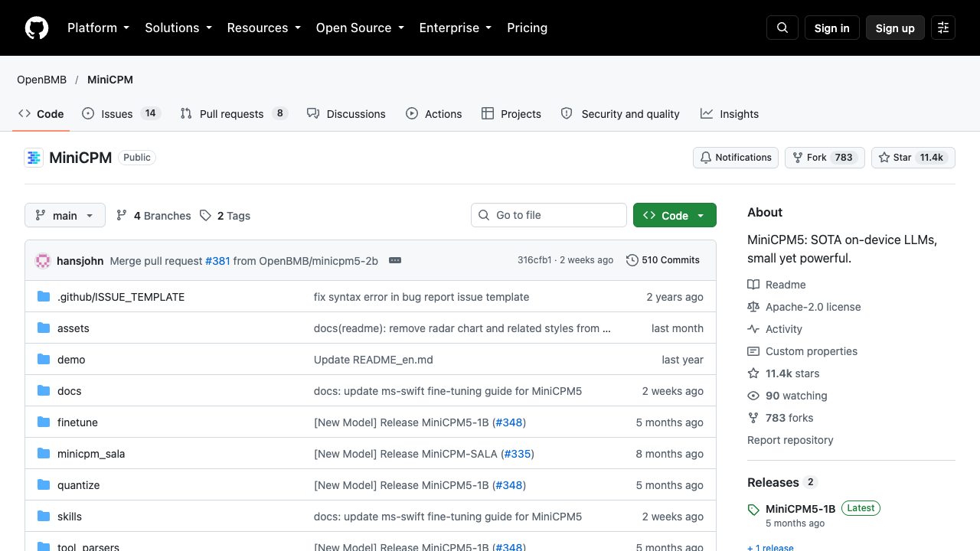Image resolution: width=980 pixels, height=551 pixels.
Task: Switch to the Issues tab
Action: [x=120, y=113]
